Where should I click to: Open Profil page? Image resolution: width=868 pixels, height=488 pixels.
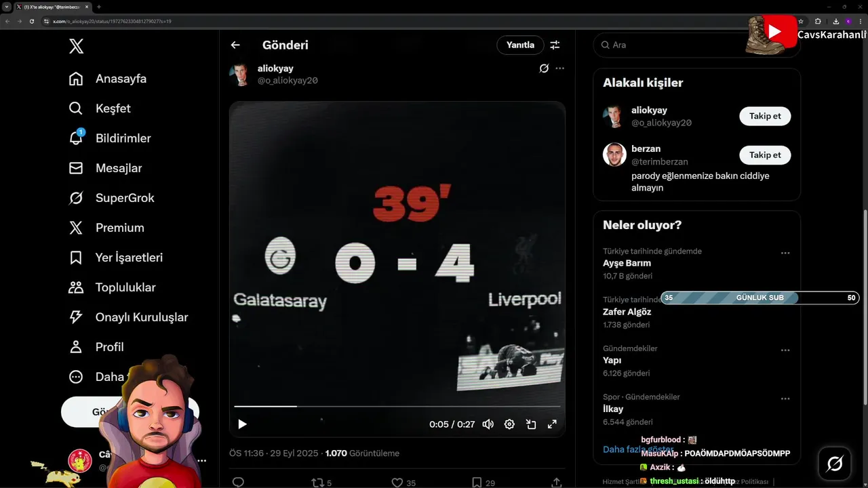coord(96,347)
